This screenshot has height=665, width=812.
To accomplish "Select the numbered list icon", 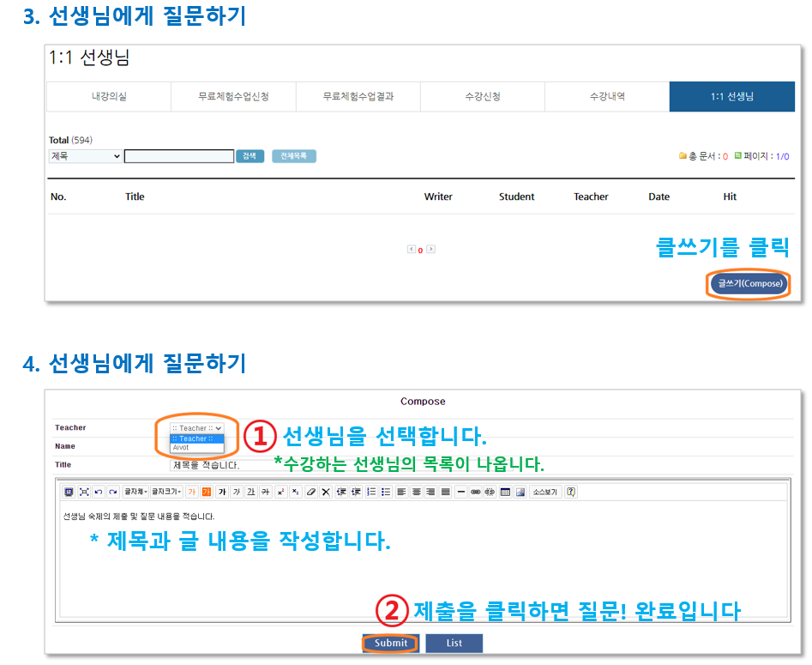I will coord(371,492).
